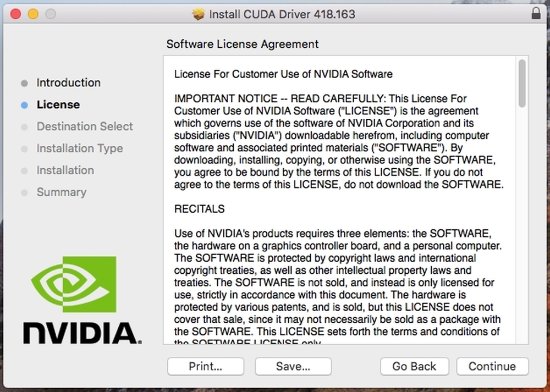Click the Continue button

pyautogui.click(x=492, y=366)
